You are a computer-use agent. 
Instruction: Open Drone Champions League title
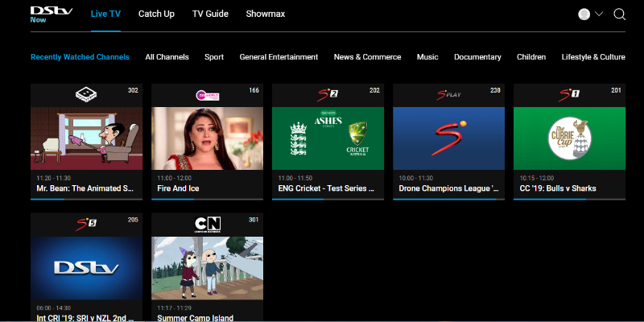pos(449,188)
